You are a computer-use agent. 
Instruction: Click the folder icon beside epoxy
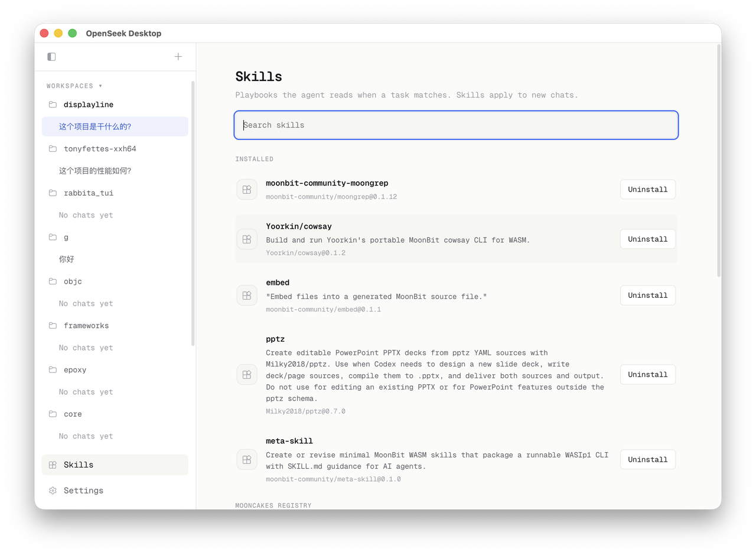pos(53,370)
